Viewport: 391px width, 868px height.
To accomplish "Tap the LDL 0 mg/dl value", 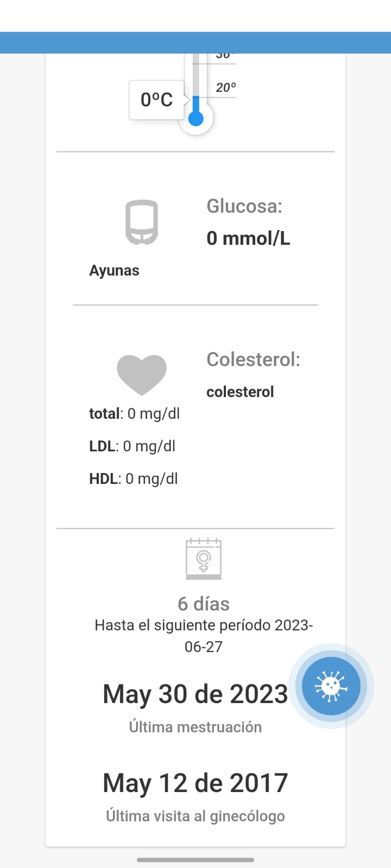I will coord(132,446).
